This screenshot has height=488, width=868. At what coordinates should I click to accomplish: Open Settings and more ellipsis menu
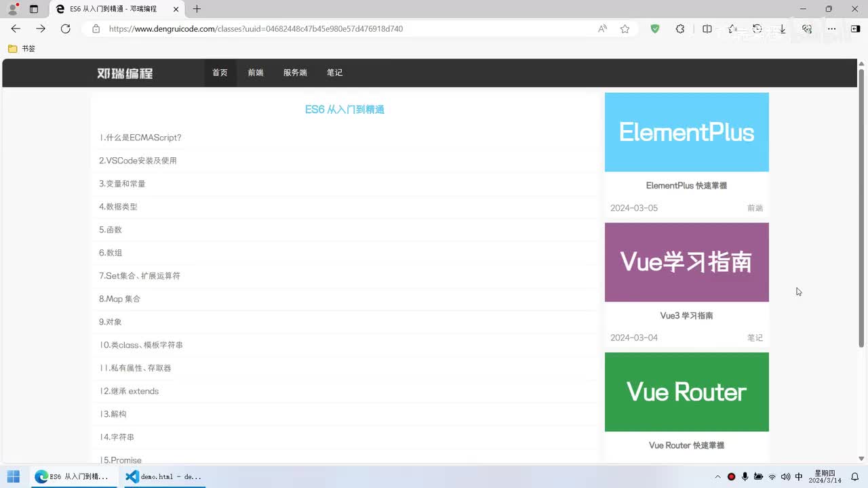click(831, 28)
